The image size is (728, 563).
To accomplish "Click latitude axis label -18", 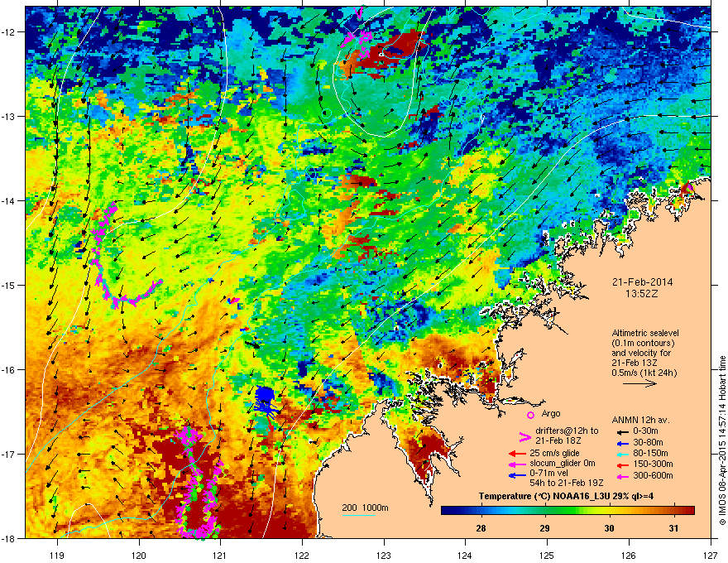I will (x=8, y=538).
